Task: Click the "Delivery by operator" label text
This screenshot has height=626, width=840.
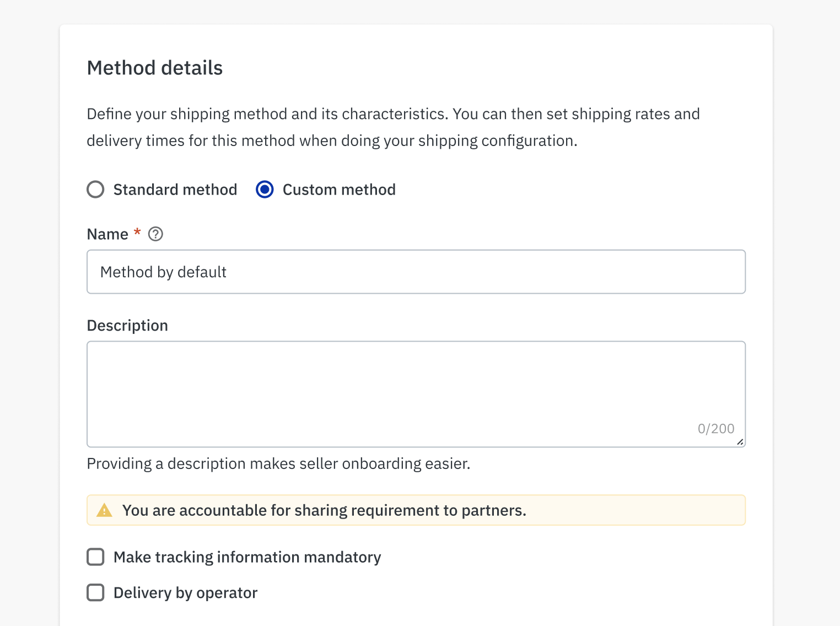Action: [x=185, y=593]
